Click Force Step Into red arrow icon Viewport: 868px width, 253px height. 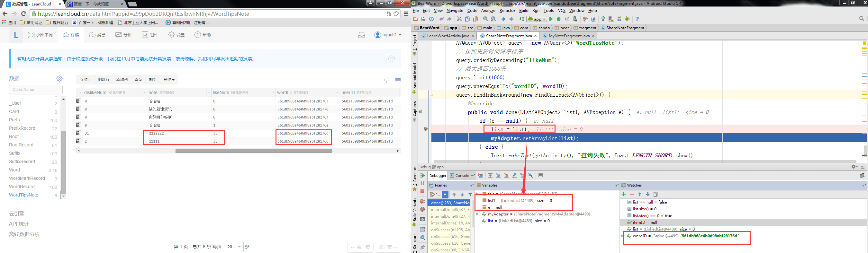(x=506, y=176)
